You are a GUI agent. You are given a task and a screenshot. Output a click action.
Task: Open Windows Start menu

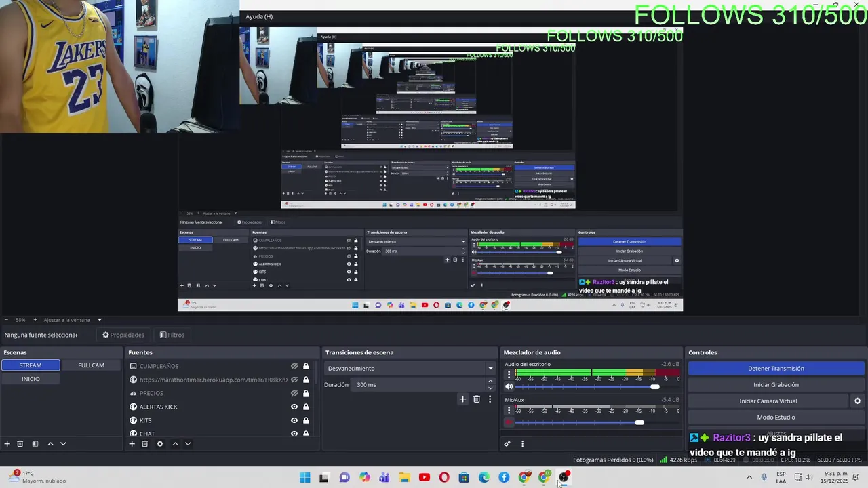304,477
